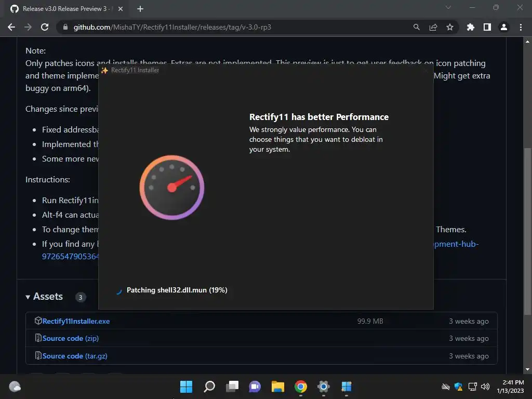Bookmark this page with the star
The image size is (532, 399).
tap(449, 27)
